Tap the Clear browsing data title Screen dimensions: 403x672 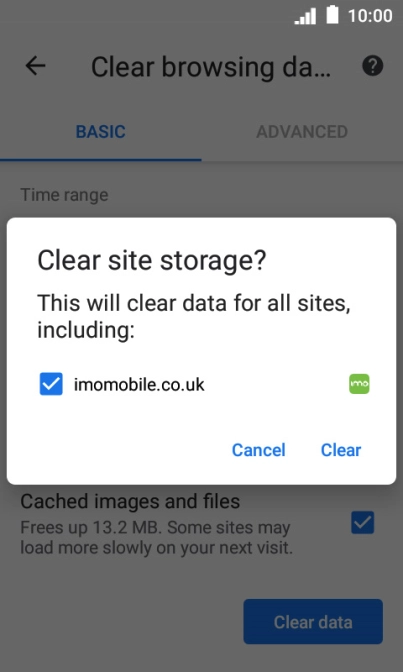click(211, 67)
